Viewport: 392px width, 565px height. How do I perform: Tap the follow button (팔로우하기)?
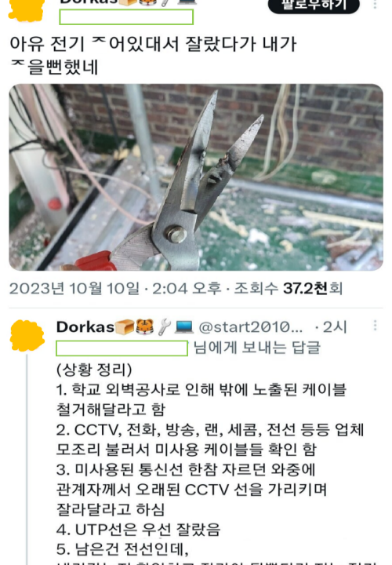[314, 5]
